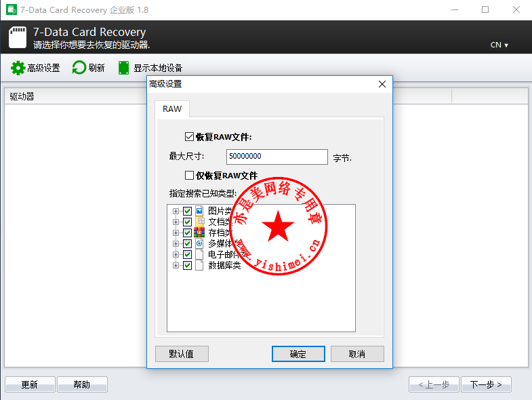Select the RAW tab
This screenshot has width=532, height=400.
point(172,109)
